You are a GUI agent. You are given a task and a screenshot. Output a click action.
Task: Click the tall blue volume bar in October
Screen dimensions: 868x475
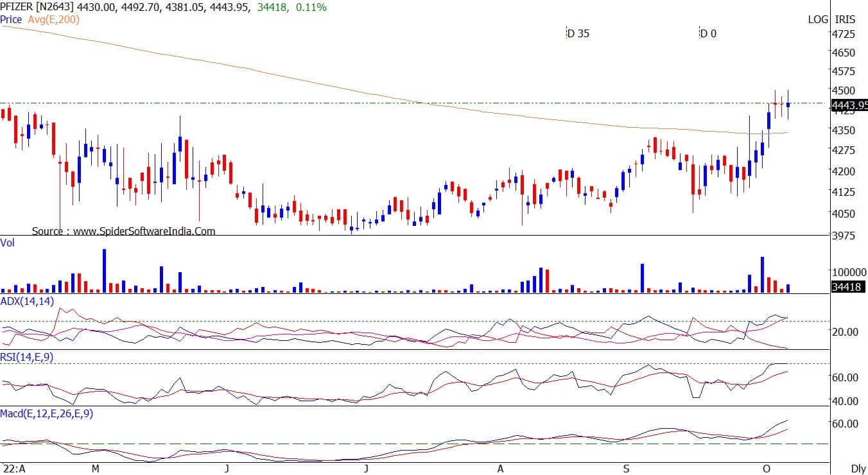point(762,275)
